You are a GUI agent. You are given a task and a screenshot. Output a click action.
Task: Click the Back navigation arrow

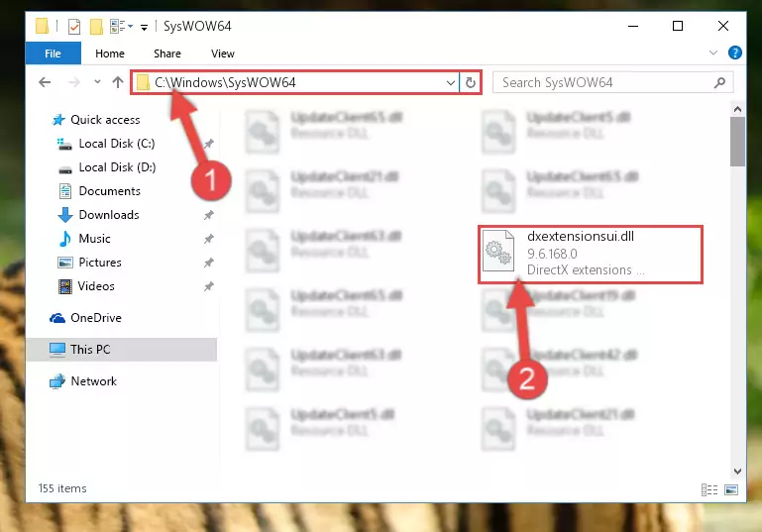(45, 82)
